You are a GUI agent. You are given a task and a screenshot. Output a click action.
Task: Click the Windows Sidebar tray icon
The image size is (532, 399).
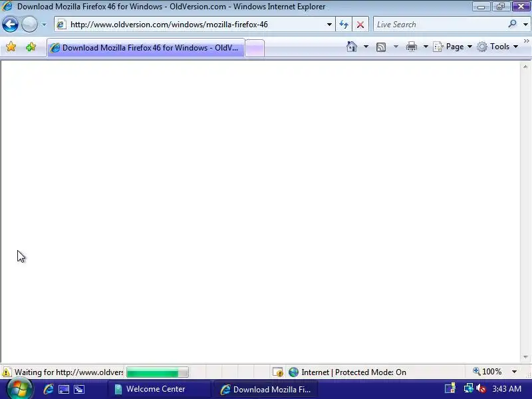point(450,389)
